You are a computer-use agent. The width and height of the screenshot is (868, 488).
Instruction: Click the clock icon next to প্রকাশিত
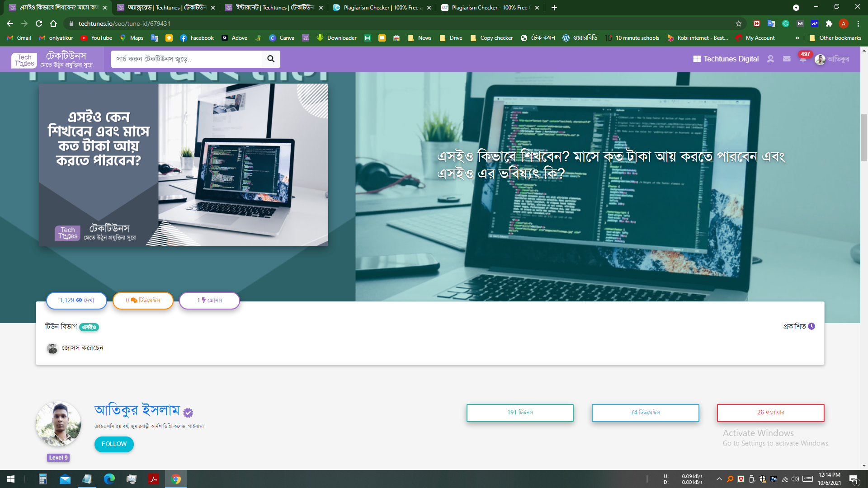(811, 326)
